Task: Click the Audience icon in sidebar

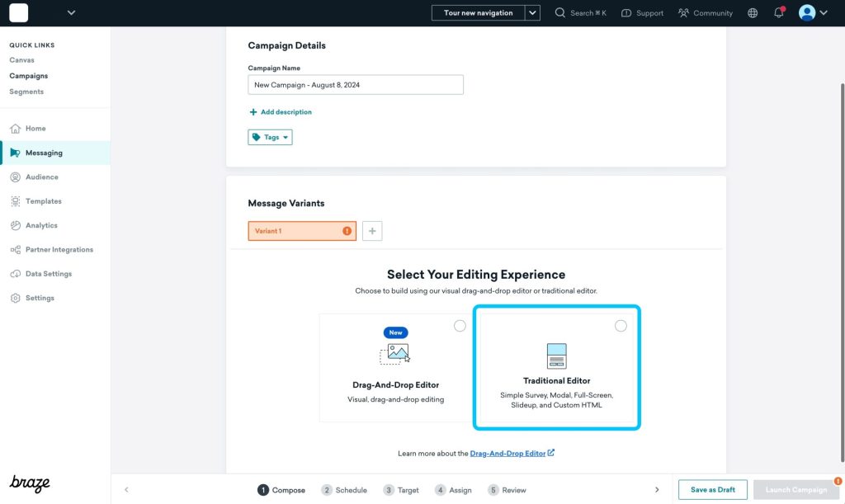Action: point(15,177)
